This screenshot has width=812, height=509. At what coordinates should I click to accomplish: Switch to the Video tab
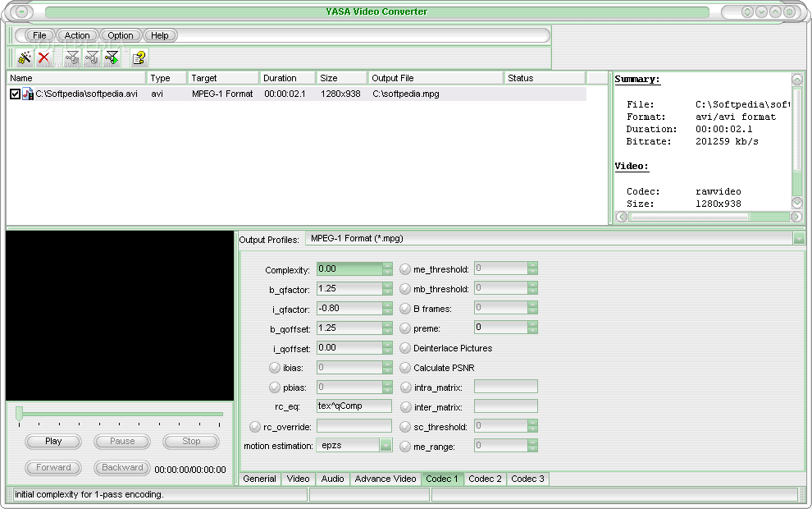click(x=299, y=479)
